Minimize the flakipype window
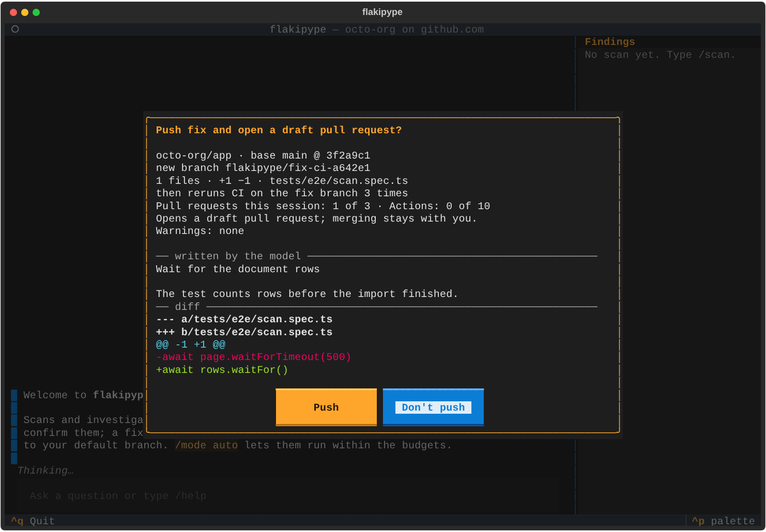 pyautogui.click(x=25, y=12)
